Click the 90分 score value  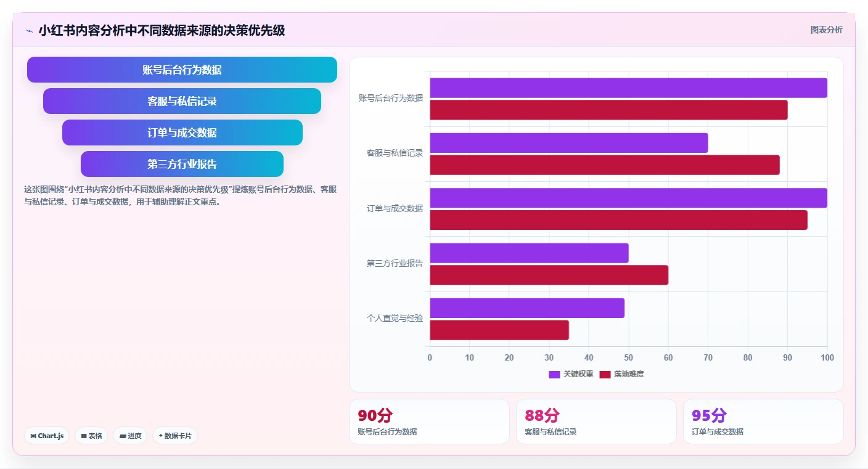375,415
